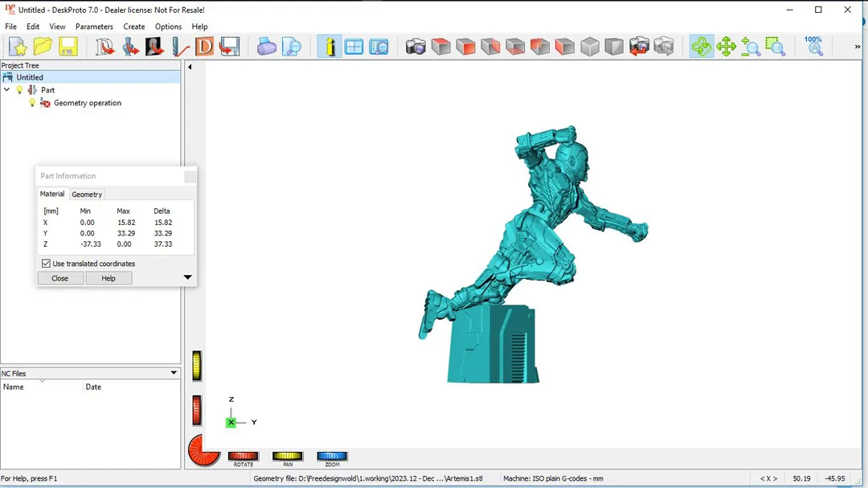Toggle the plus/minus magnifier Zoom mode icon
868x488 pixels.
[x=751, y=47]
